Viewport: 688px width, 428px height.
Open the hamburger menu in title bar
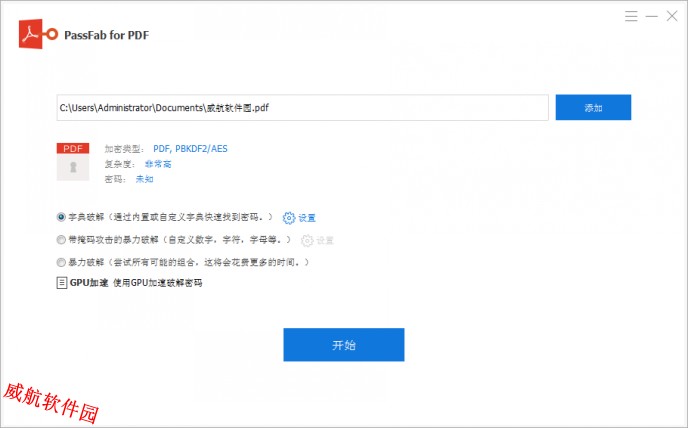(630, 17)
